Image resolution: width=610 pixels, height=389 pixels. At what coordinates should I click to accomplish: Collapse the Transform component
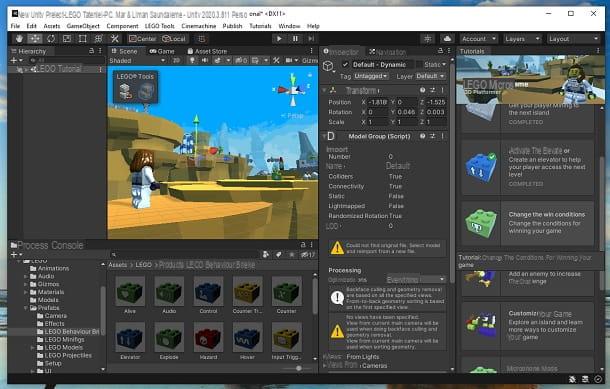coord(324,90)
